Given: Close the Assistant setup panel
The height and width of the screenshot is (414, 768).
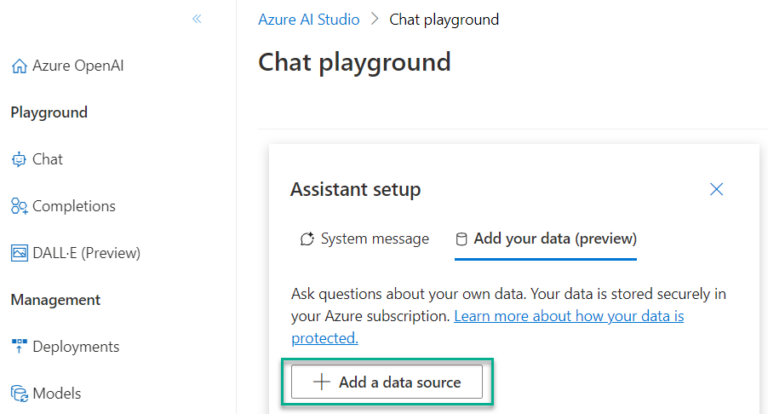Looking at the screenshot, I should [x=716, y=189].
